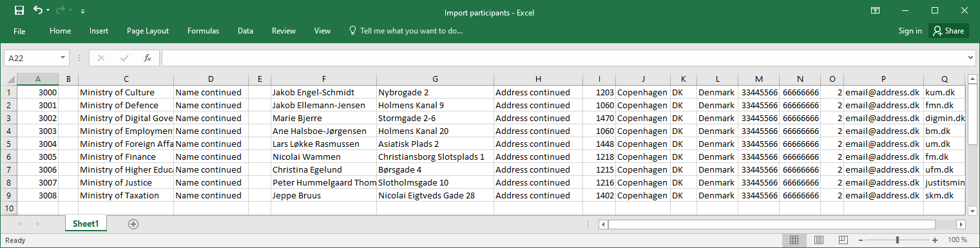Screen dimensions: 980x248
Task: Select column P header
Action: click(x=883, y=79)
